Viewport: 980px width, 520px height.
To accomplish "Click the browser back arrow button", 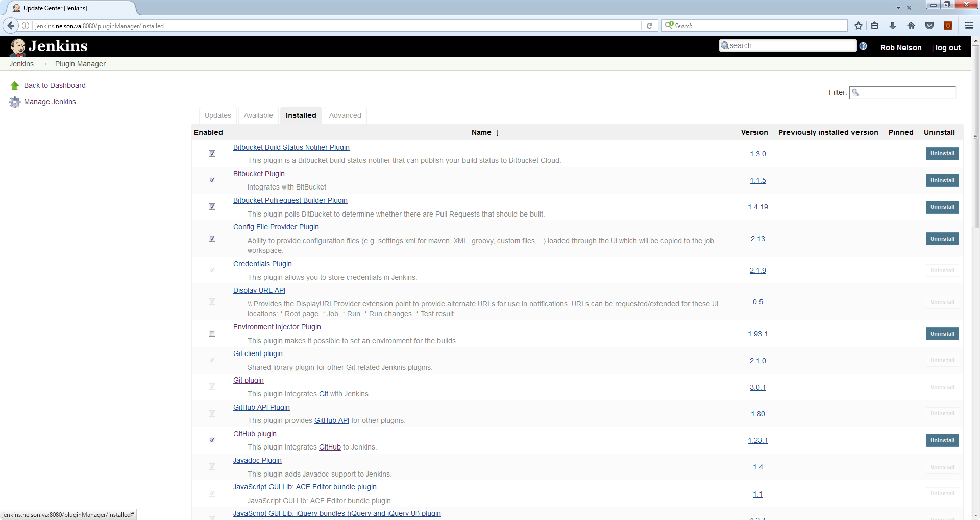I will pyautogui.click(x=11, y=26).
